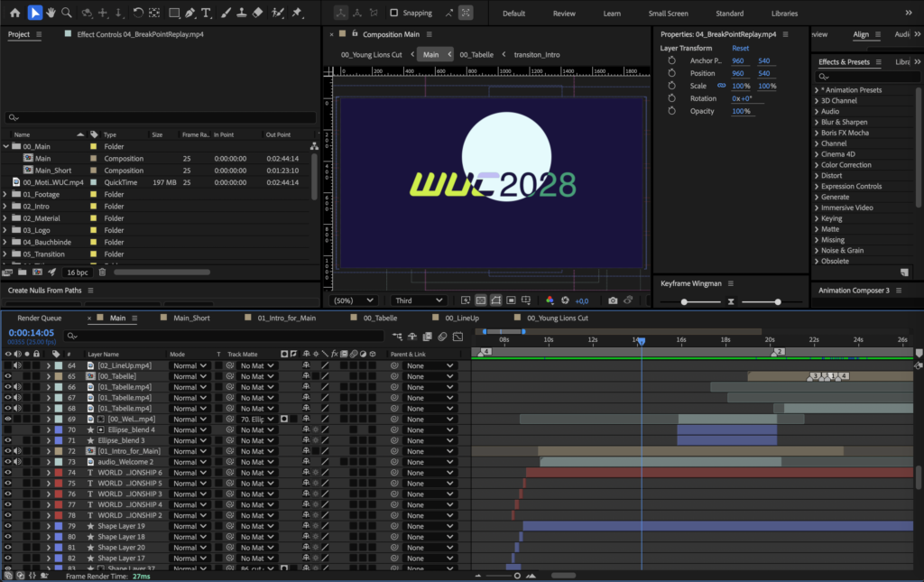Viewport: 924px width, 582px height.
Task: Select the Eraser tool
Action: [x=258, y=13]
